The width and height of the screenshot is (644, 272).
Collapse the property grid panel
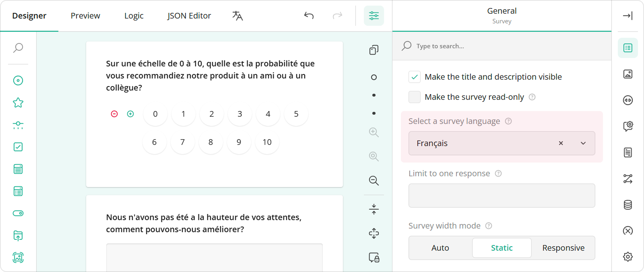[628, 16]
